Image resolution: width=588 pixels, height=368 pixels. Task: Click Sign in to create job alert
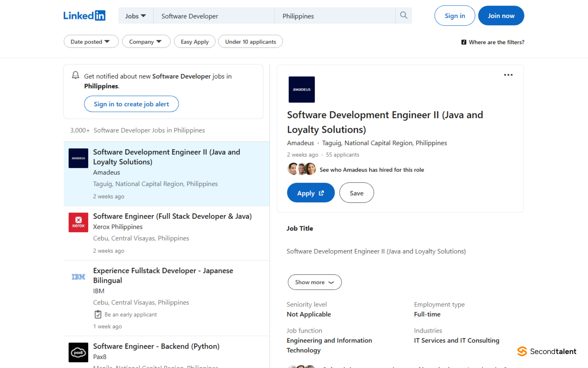(131, 104)
